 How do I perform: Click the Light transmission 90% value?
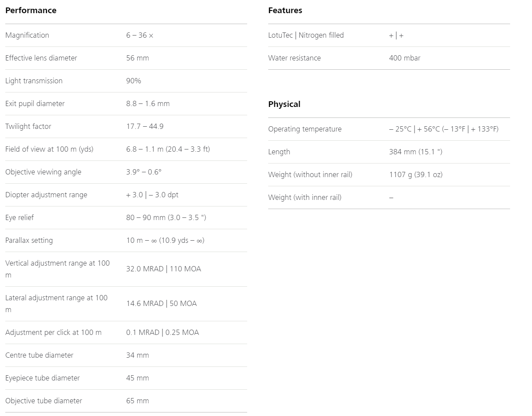click(x=134, y=81)
